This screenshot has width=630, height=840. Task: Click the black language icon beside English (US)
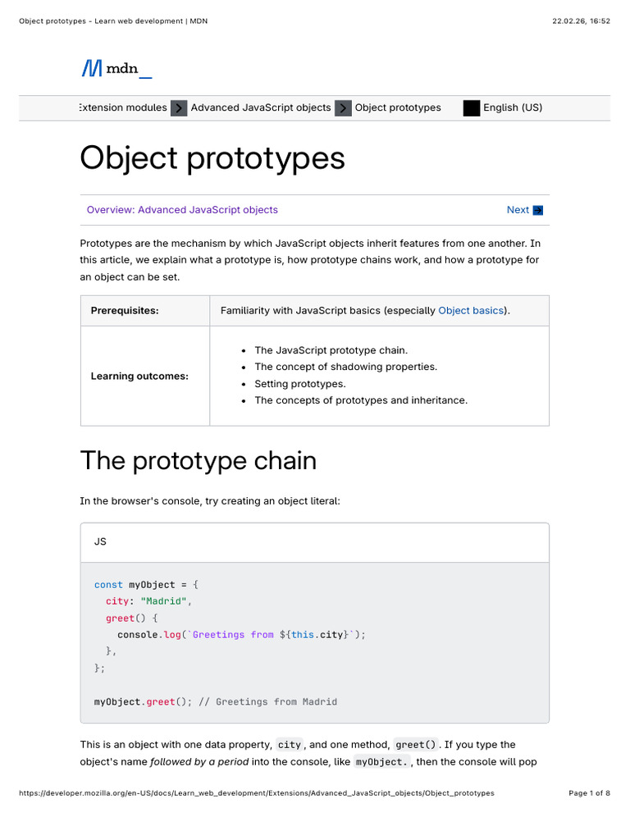click(471, 108)
